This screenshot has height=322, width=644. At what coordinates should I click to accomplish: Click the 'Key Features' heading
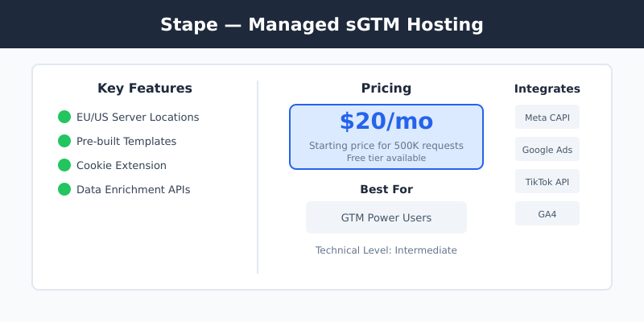pos(145,89)
